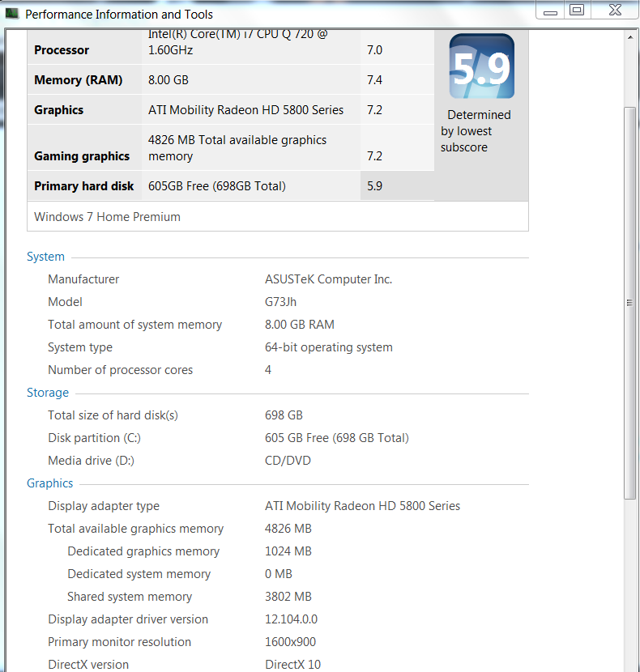Click the Shared system memory label
Image resolution: width=640 pixels, height=672 pixels.
pos(130,597)
